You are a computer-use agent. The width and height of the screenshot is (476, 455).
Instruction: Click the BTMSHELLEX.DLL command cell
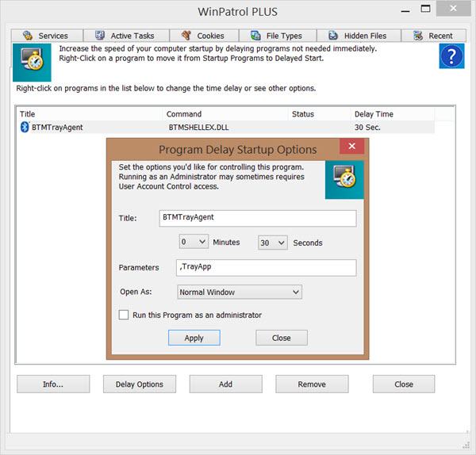[198, 128]
